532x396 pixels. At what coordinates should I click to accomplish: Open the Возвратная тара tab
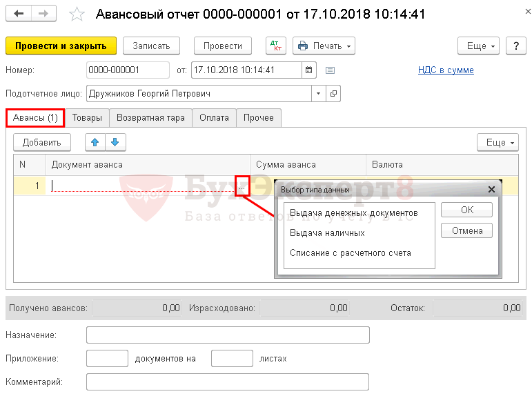click(150, 118)
